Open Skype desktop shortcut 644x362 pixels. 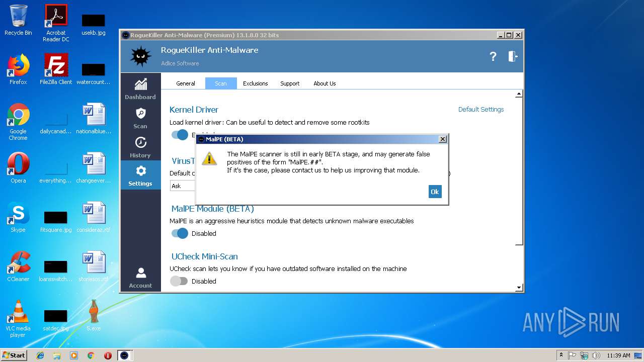(18, 217)
